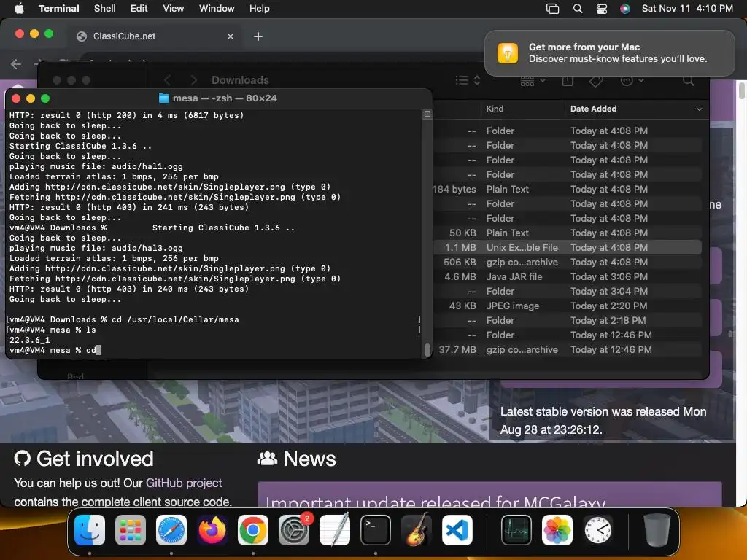Launch Firefox from the Dock
This screenshot has width=747, height=560.
[x=212, y=530]
